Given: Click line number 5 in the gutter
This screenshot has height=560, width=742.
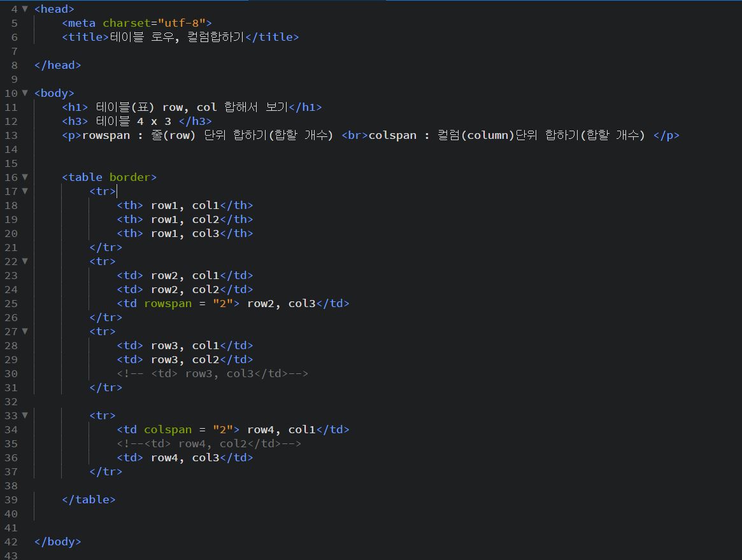Looking at the screenshot, I should pyautogui.click(x=14, y=23).
